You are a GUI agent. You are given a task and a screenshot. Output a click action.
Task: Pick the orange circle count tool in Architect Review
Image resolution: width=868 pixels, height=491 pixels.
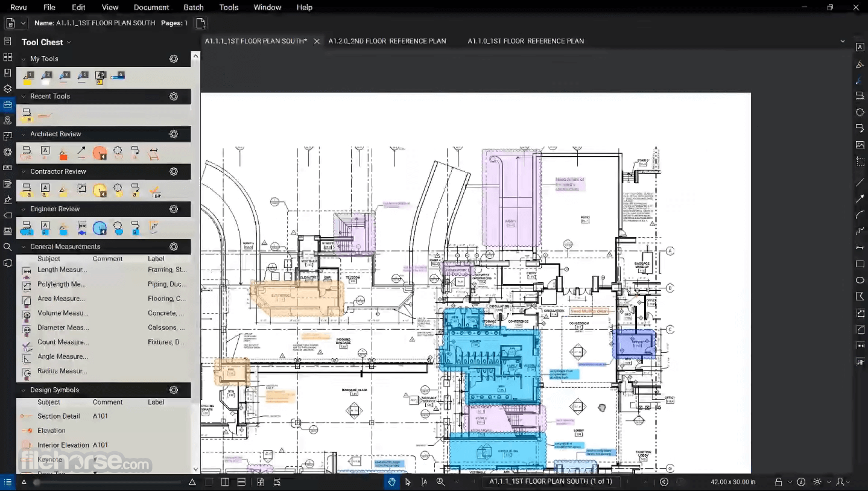[100, 153]
